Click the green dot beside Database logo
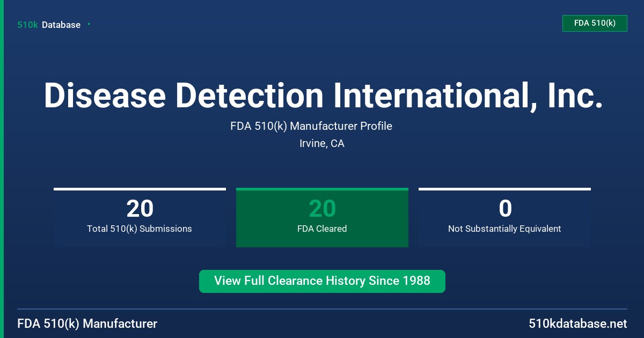 point(89,24)
